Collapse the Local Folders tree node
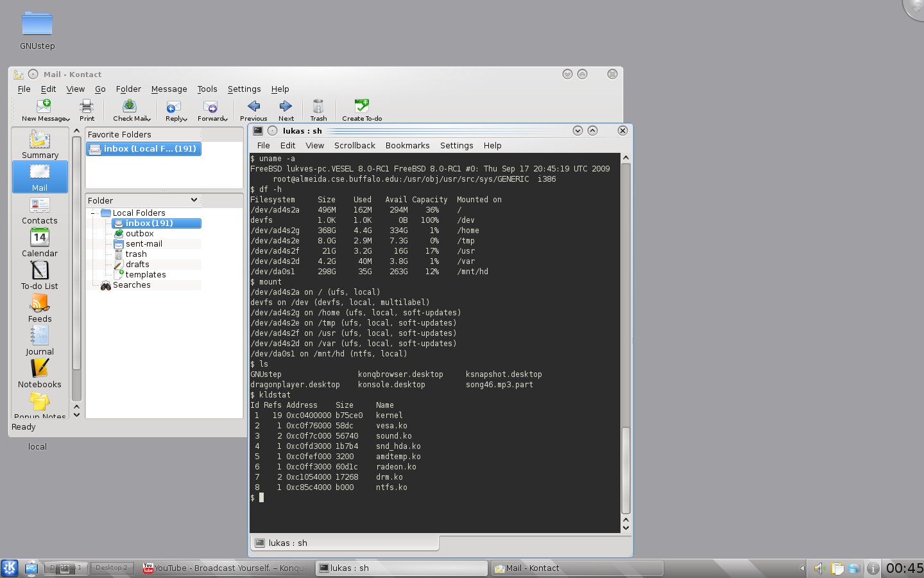Screen dimensions: 924x578 (x=93, y=213)
